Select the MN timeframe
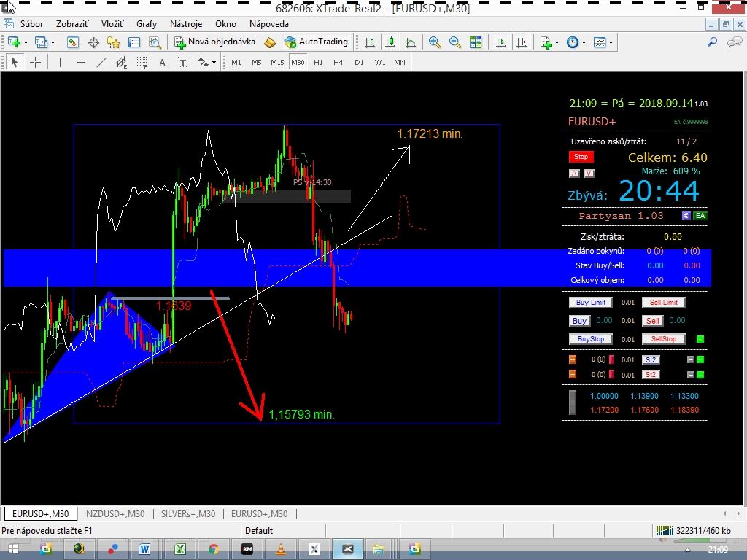Image resolution: width=747 pixels, height=560 pixels. point(400,62)
